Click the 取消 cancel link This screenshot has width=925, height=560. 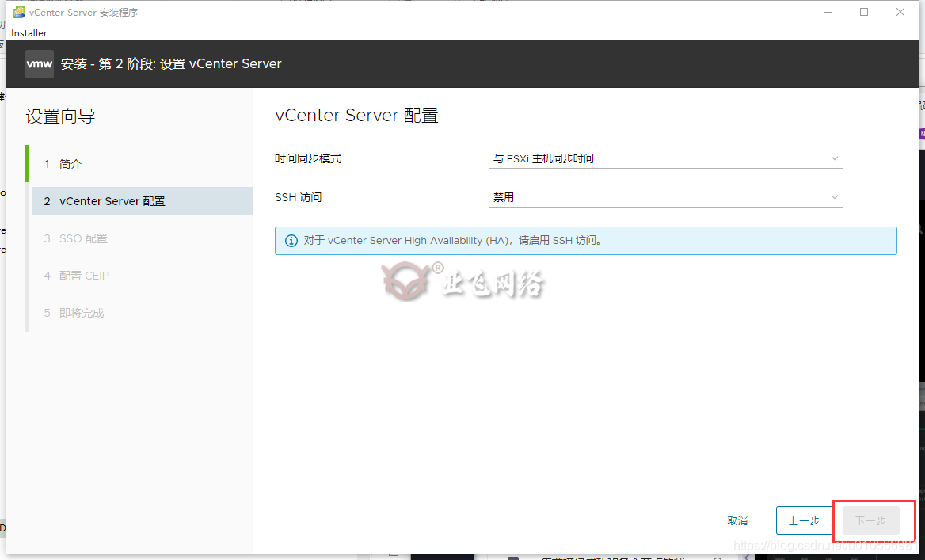(x=737, y=520)
